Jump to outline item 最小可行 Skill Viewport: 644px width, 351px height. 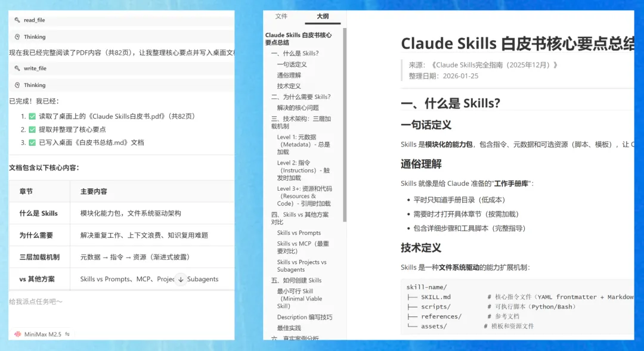click(x=300, y=299)
